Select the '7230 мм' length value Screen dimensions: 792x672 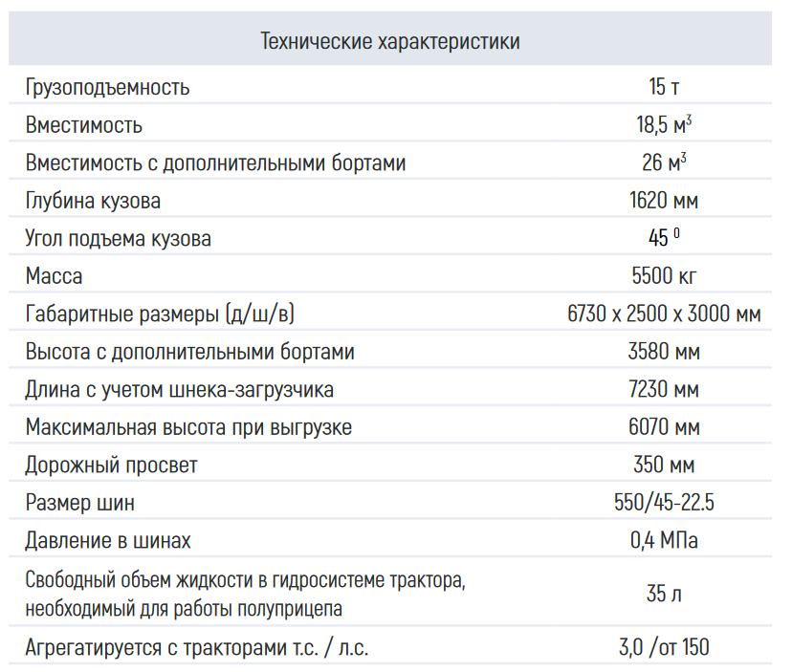[664, 390]
